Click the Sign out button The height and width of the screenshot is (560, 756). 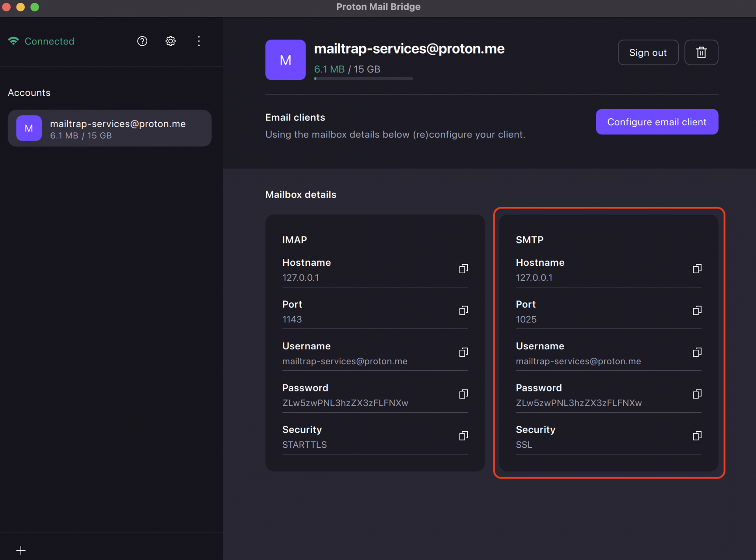click(648, 52)
